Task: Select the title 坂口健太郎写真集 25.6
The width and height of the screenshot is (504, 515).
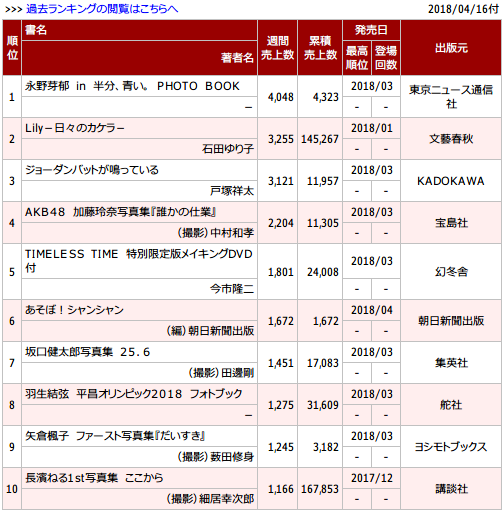Action: (88, 352)
